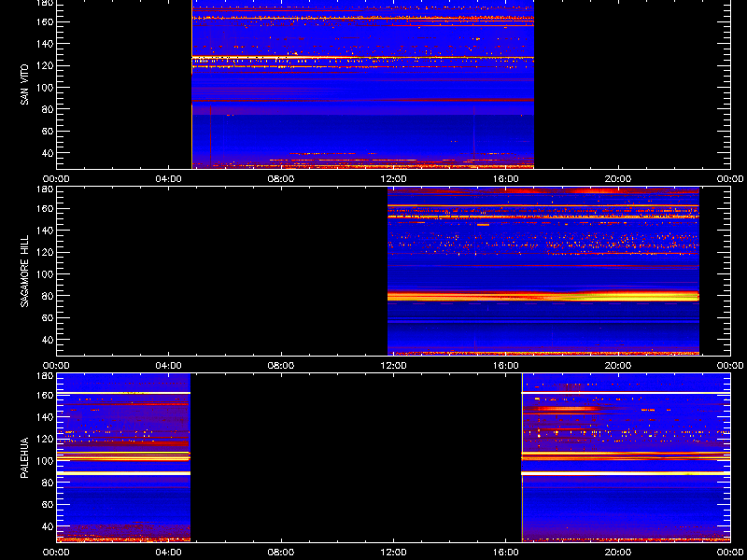Select the 08:00 time label below San Vito panel
The height and width of the screenshot is (560, 747).
tap(281, 179)
